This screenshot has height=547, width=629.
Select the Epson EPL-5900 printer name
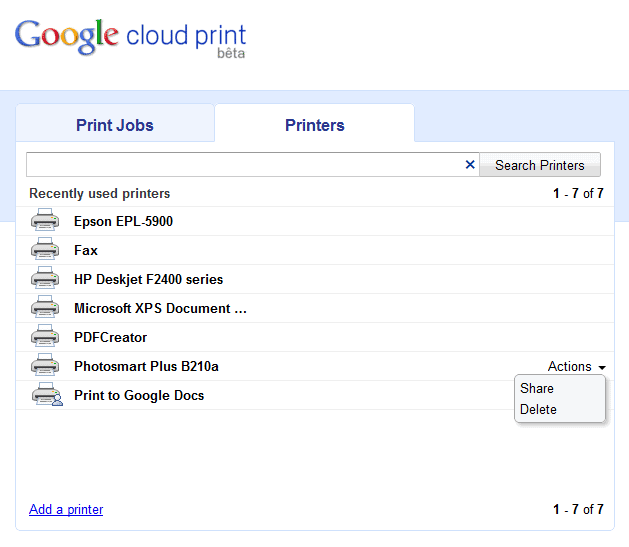click(x=123, y=221)
